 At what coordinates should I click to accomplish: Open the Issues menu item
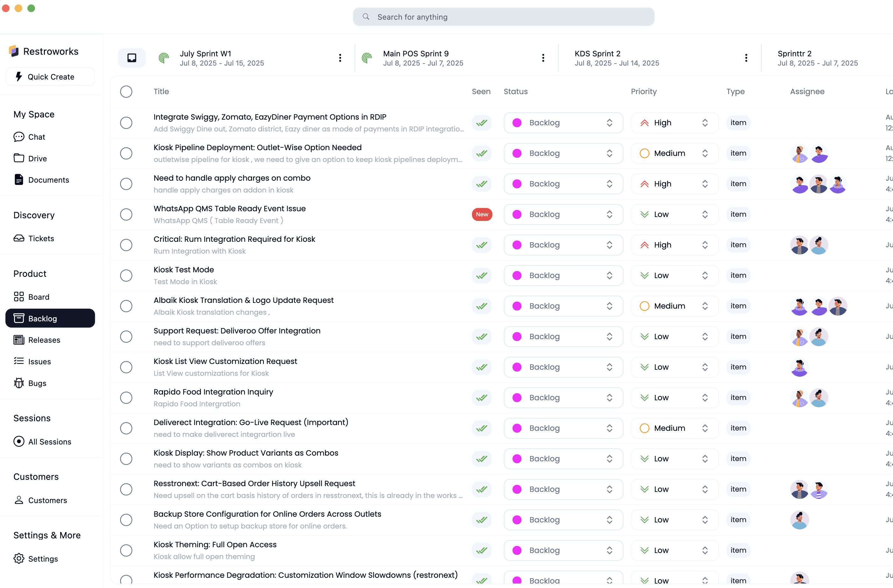39,362
